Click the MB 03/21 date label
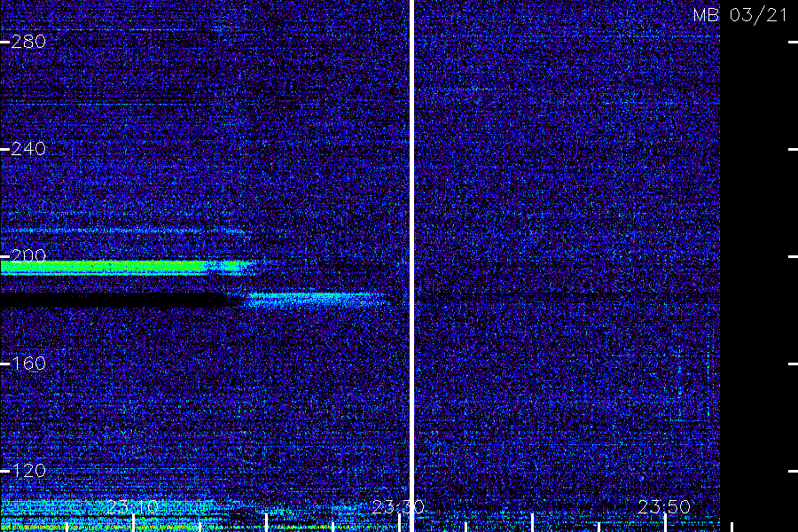 tap(740, 15)
